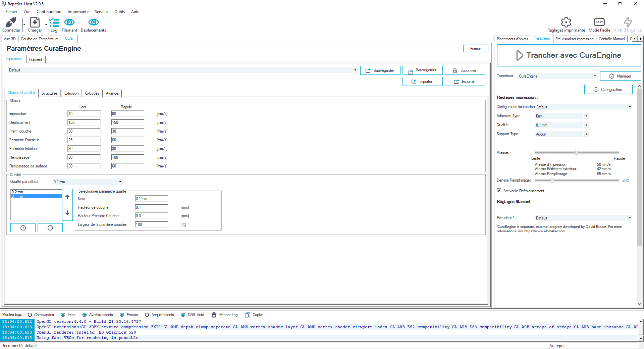
Task: Toggle Défil. Auto radio button
Action: tap(183, 315)
